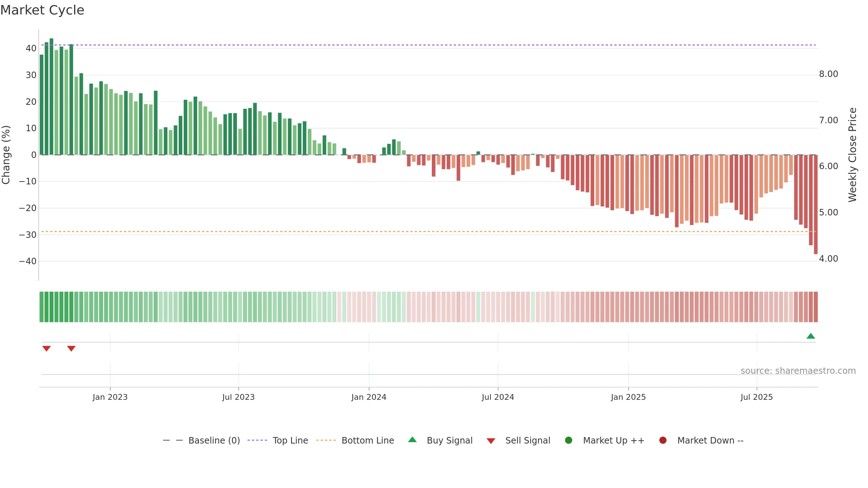
Task: Click the Market Cycle chart title
Action: 42,10
